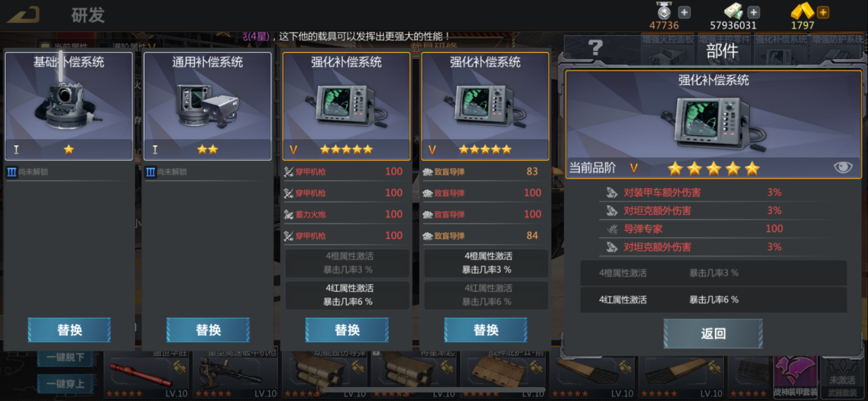Image resolution: width=868 pixels, height=401 pixels.
Task: Click the back arrow icon beside 研发
Action: click(24, 14)
